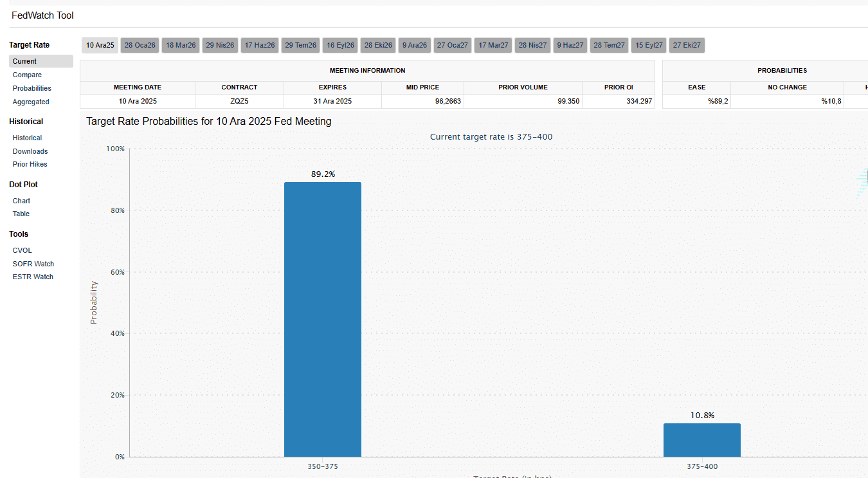View Prior Hikes in sidebar
Image resolution: width=868 pixels, height=478 pixels.
click(x=30, y=165)
